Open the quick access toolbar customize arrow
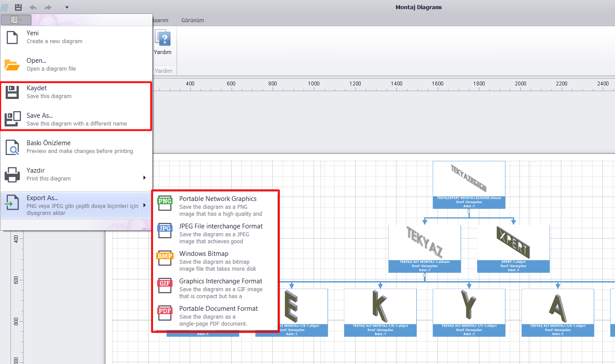This screenshot has width=615, height=364. click(x=67, y=7)
